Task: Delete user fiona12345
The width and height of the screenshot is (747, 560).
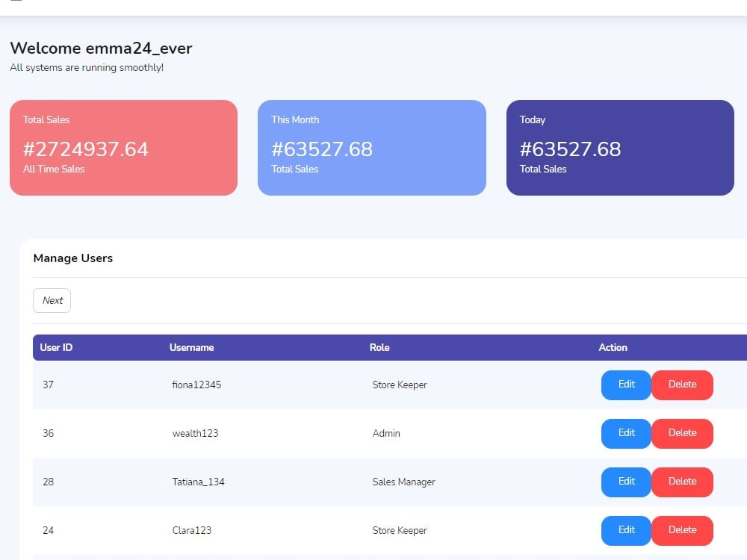Action: [x=682, y=385]
